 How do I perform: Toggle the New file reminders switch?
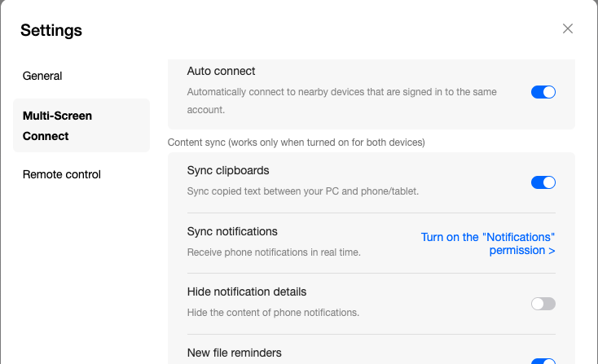pos(543,362)
